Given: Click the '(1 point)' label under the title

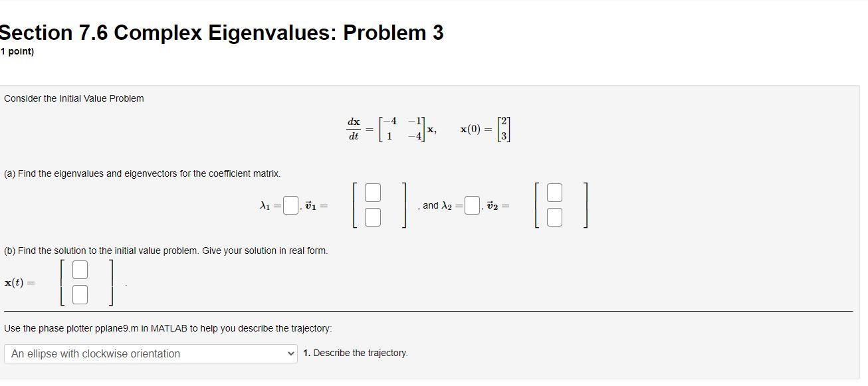Looking at the screenshot, I should tap(17, 50).
